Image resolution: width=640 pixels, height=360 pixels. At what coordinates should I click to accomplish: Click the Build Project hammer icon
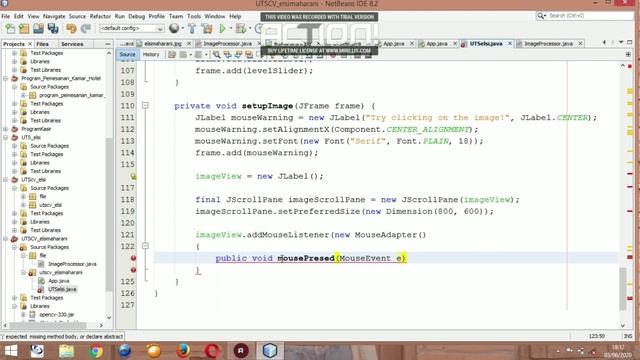tap(192, 29)
